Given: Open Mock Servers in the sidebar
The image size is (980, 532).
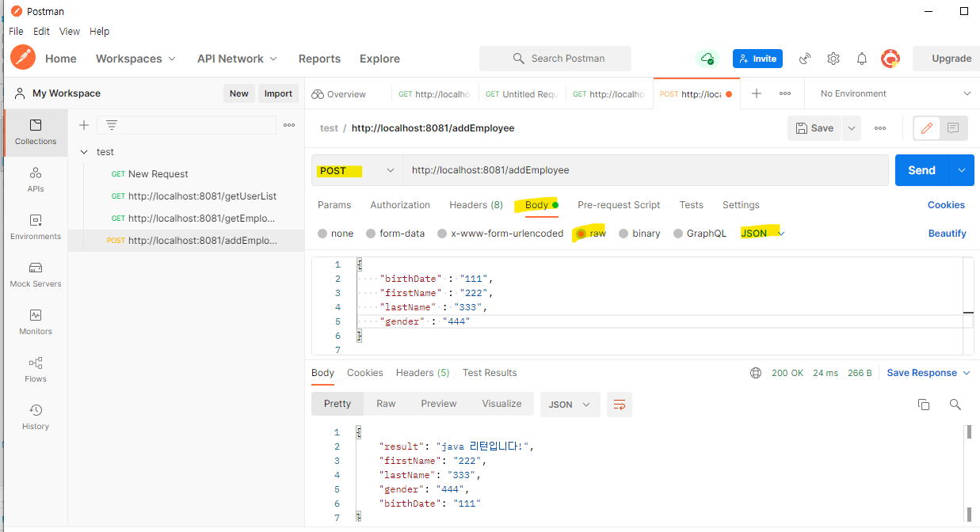Looking at the screenshot, I should coord(36,275).
